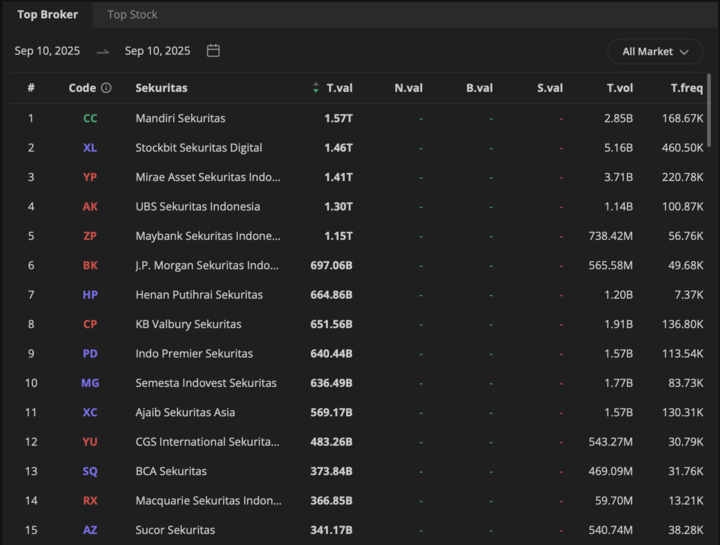Click the 1.46T total value cell

[338, 148]
